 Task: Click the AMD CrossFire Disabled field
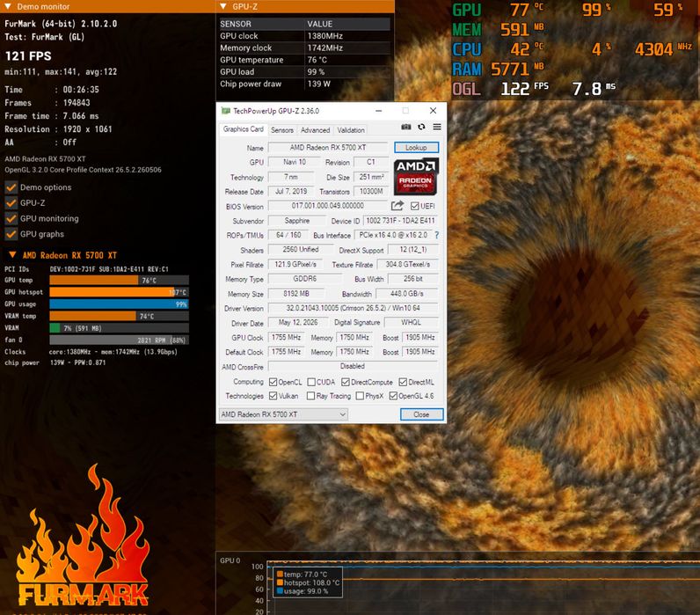[x=353, y=366]
